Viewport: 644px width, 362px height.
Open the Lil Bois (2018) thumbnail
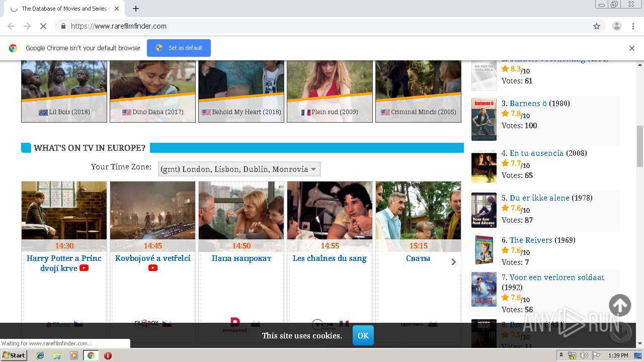pyautogui.click(x=64, y=91)
